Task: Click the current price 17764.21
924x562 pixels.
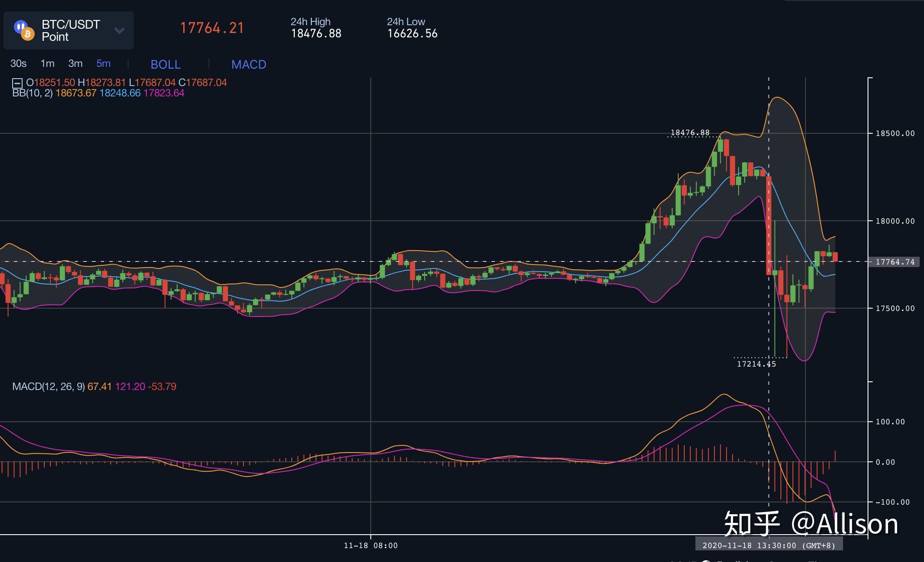Action: [212, 28]
